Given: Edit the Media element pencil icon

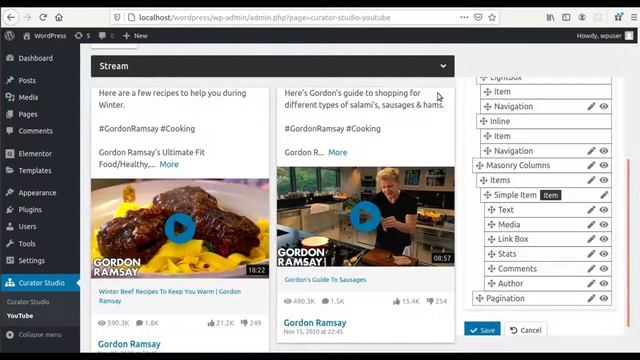Looking at the screenshot, I should [x=591, y=224].
